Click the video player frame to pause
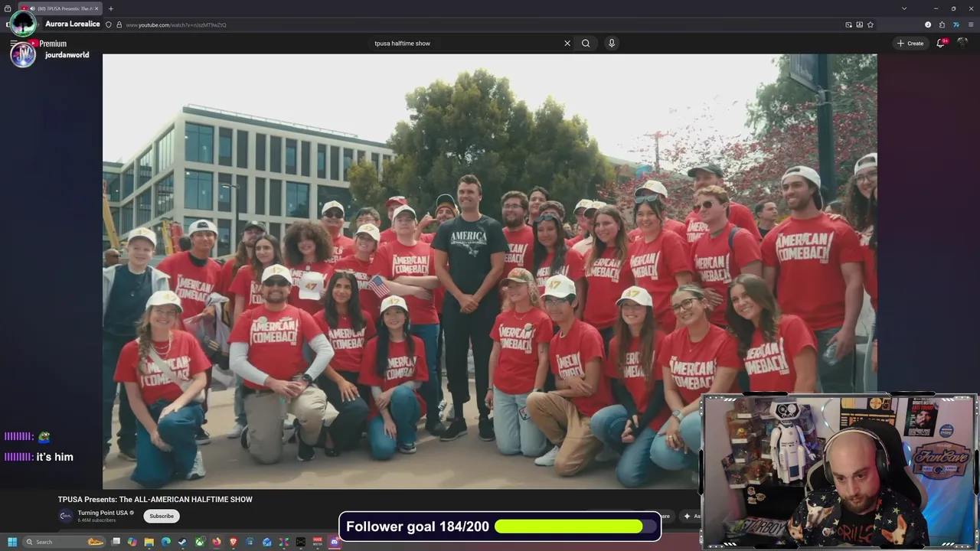The image size is (980, 551). (490, 271)
